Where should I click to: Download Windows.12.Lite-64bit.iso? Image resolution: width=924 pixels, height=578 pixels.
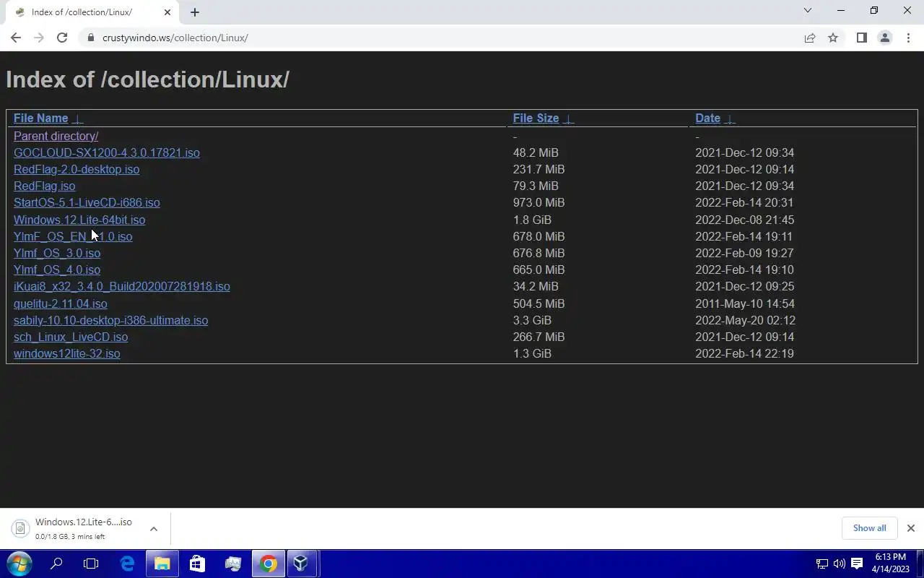79,220
